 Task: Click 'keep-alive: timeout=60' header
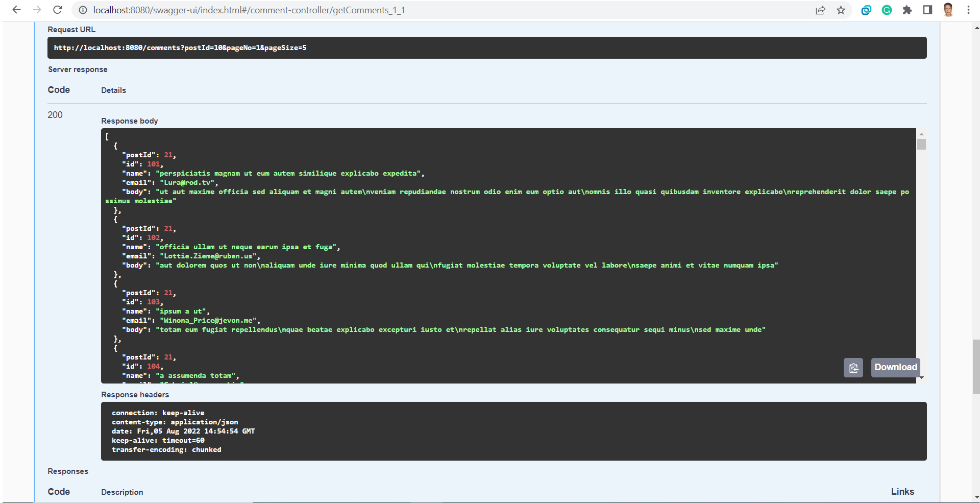tap(158, 441)
